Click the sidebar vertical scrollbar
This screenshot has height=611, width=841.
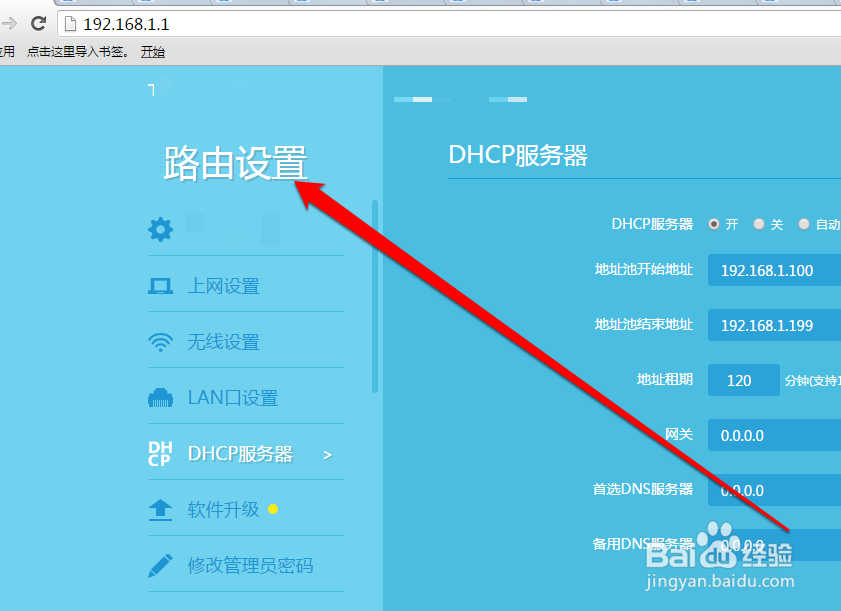(374, 296)
